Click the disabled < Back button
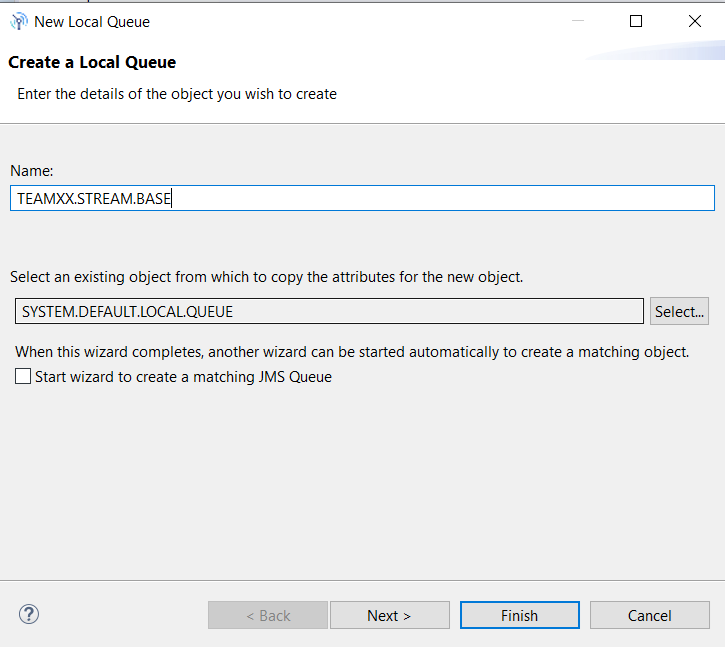This screenshot has width=725, height=647. [x=268, y=615]
